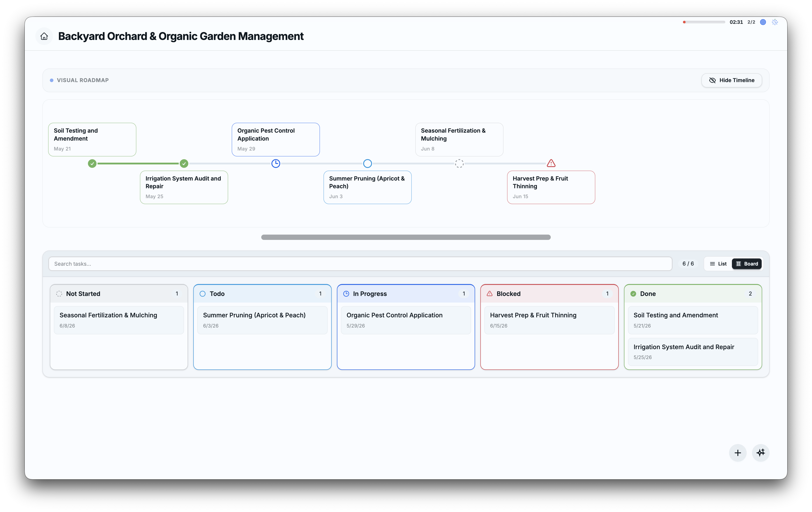812x512 pixels.
Task: Open Soil Testing and Amendment timeline card
Action: 92,139
